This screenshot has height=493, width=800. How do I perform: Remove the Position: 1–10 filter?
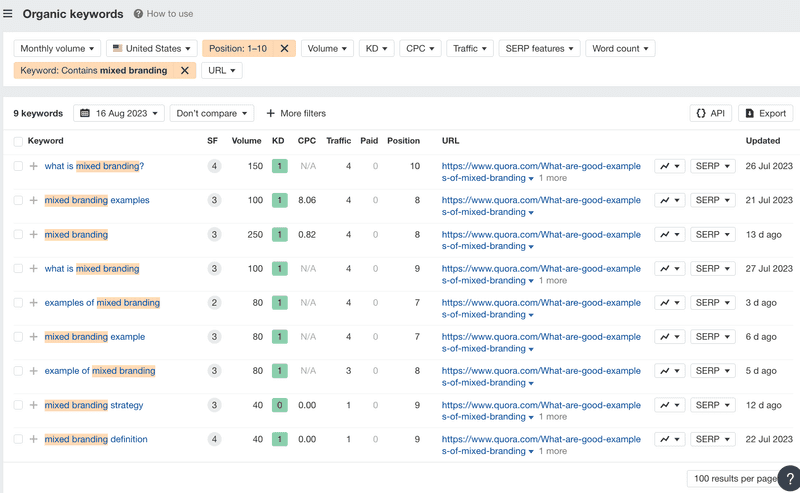tap(285, 48)
